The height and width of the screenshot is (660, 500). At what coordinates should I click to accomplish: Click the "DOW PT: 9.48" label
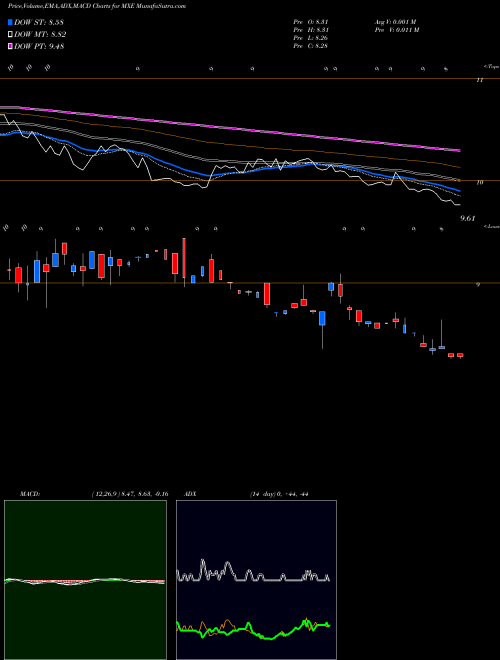39,47
